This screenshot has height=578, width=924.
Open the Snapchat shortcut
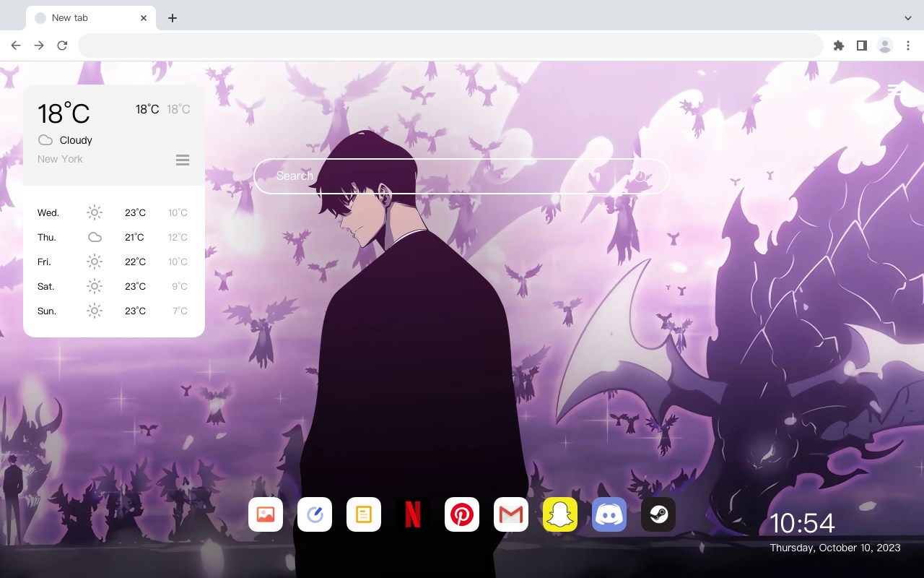[x=560, y=514]
